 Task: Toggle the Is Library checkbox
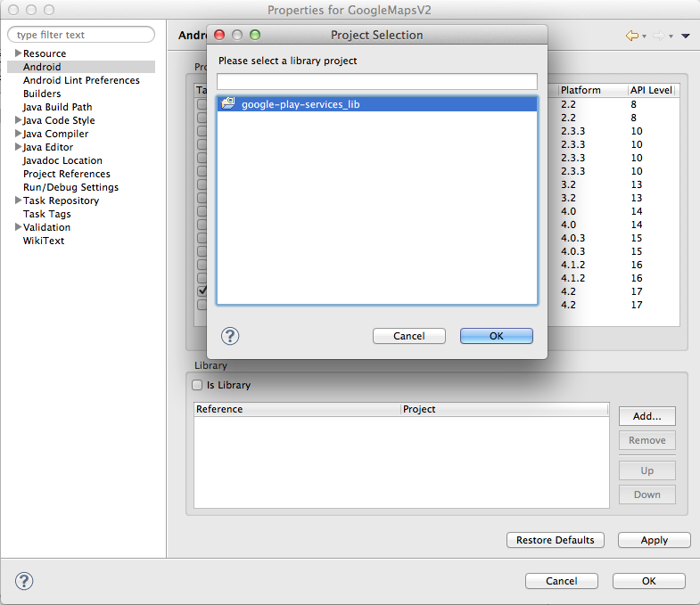point(198,385)
